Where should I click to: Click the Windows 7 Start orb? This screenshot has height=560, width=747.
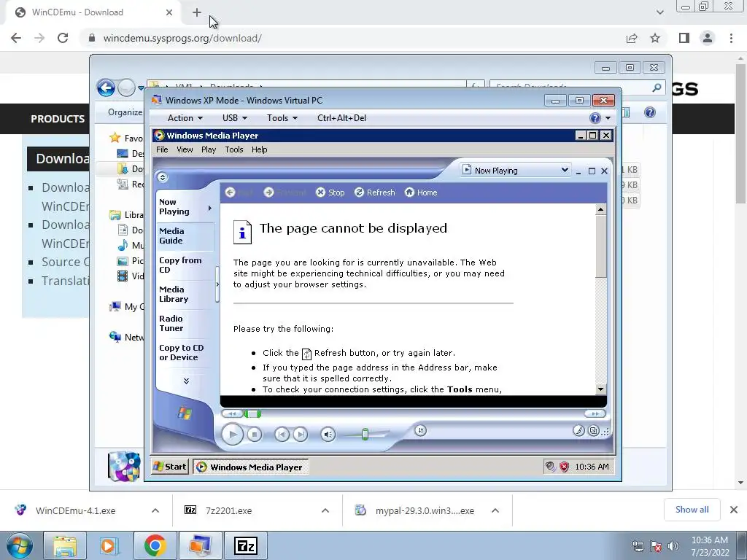(x=19, y=545)
